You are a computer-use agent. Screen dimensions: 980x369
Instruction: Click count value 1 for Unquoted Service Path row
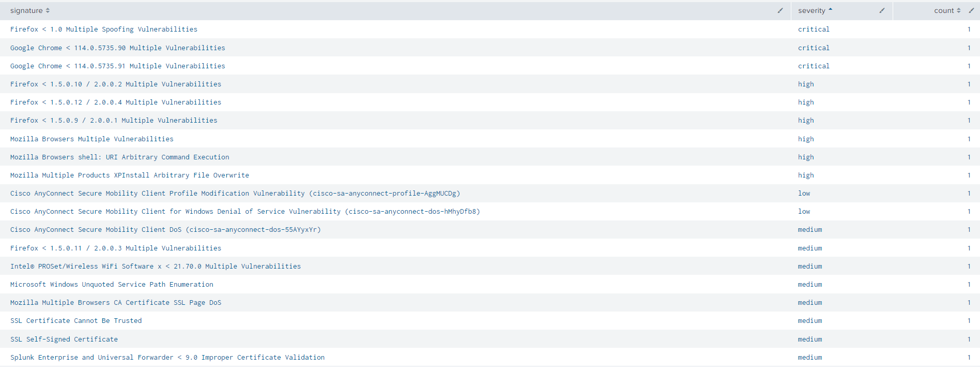coord(969,284)
